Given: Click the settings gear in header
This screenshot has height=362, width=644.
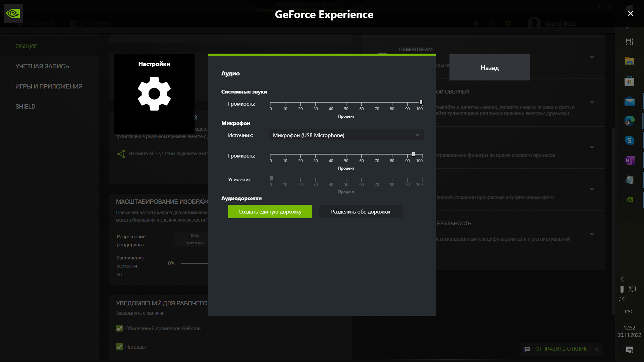Looking at the screenshot, I should (508, 23).
